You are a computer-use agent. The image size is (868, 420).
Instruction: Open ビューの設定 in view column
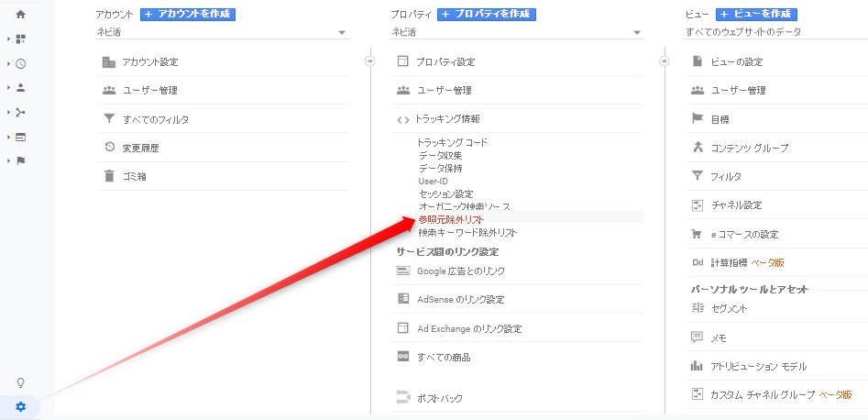coord(736,61)
